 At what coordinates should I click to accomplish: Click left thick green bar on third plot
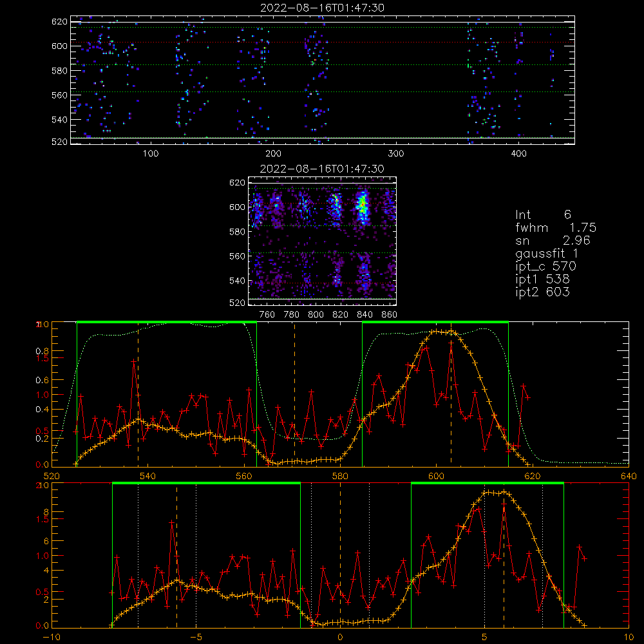point(167,322)
